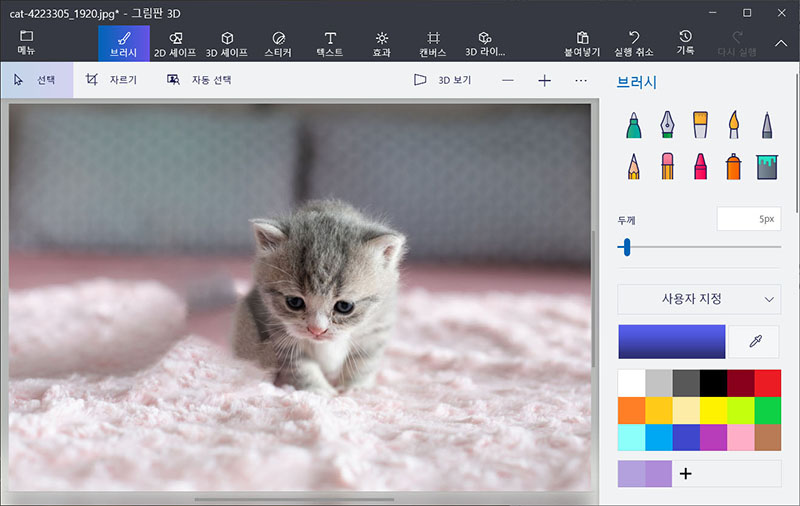The image size is (800, 506).
Task: Select the 브러시 tab
Action: 123,43
